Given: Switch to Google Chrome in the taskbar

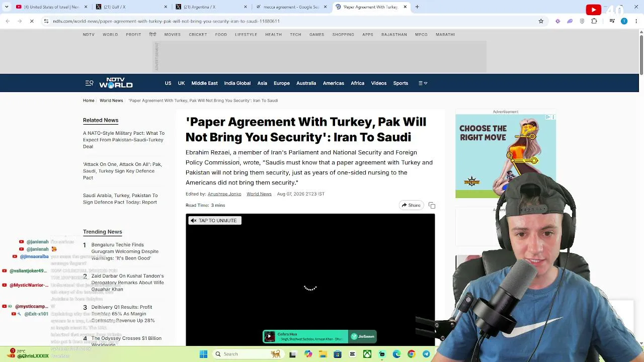Looking at the screenshot, I should pyautogui.click(x=411, y=354).
